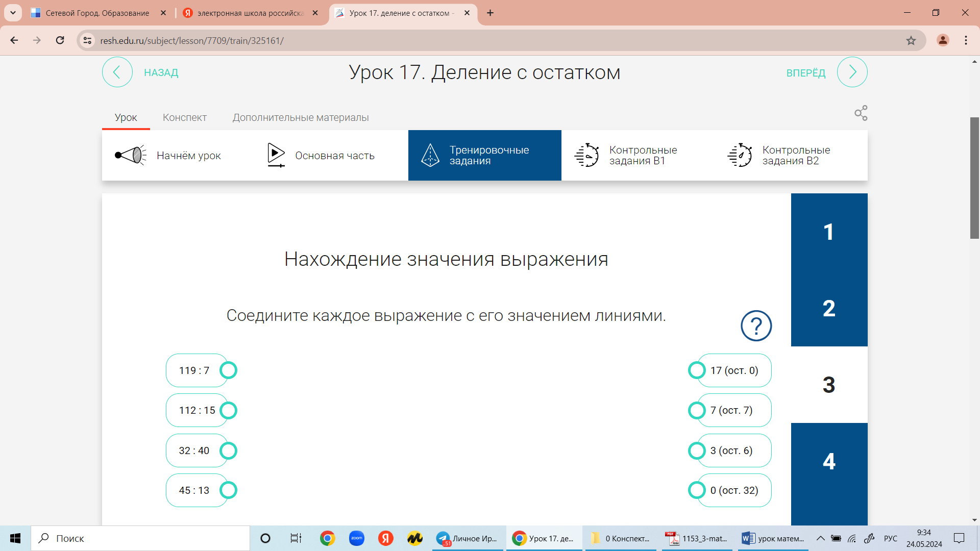This screenshot has width=980, height=551.
Task: Open Chrome three-dot menu
Action: (x=966, y=40)
